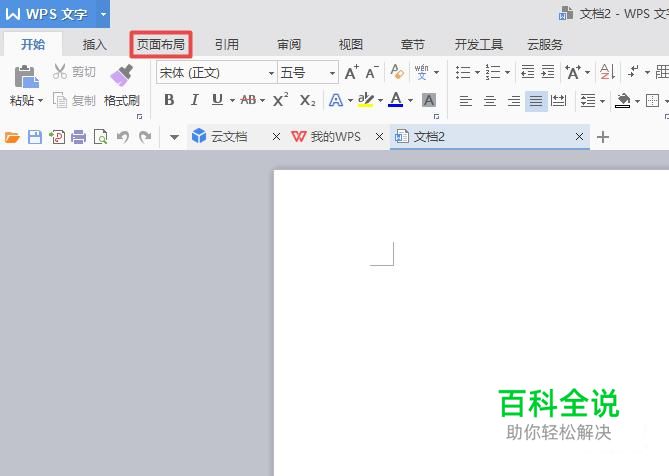Viewport: 669px width, 476px height.
Task: Decrease font size with A- icon
Action: point(372,73)
